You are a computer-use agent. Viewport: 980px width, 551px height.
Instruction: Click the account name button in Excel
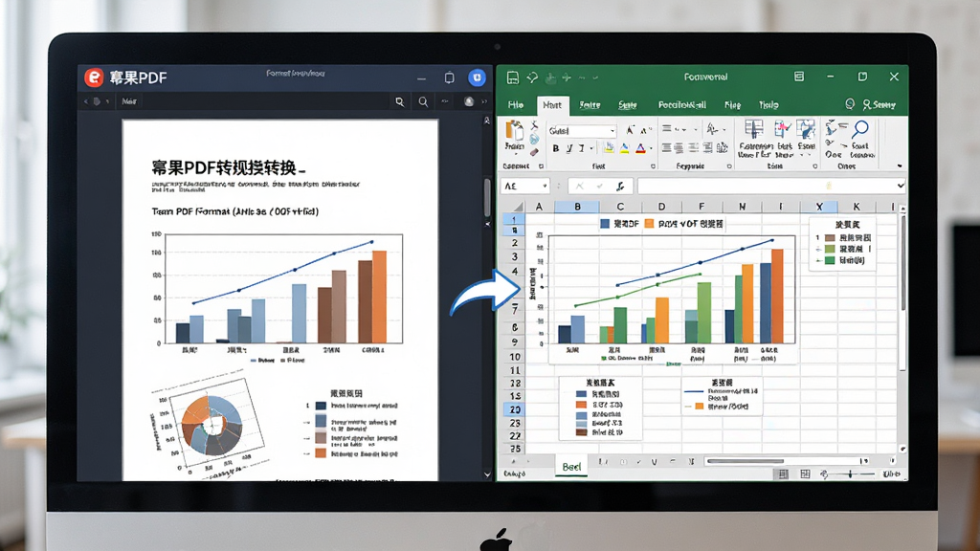pyautogui.click(x=880, y=104)
